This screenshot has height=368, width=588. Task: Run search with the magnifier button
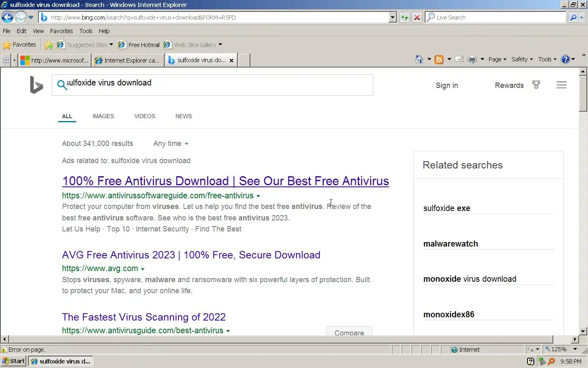point(573,18)
